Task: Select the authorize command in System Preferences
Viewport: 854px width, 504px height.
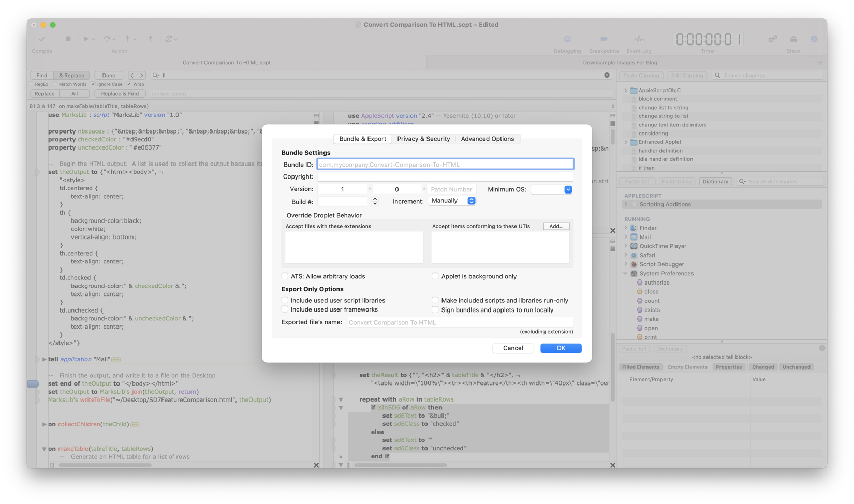Action: pyautogui.click(x=657, y=283)
